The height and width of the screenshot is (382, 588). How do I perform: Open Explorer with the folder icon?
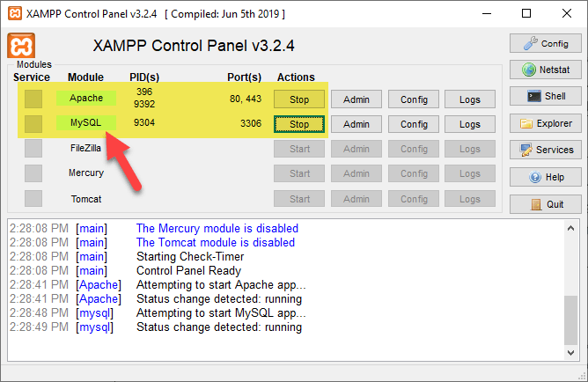(545, 123)
